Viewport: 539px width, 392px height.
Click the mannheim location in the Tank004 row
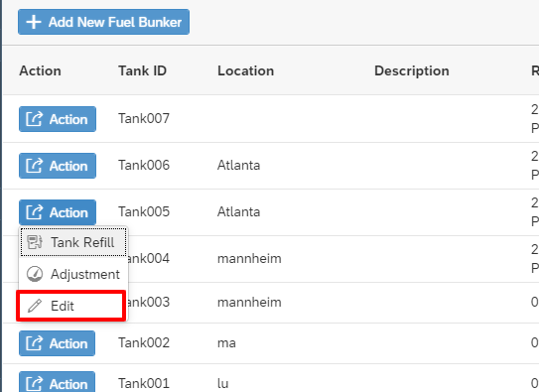pos(249,258)
